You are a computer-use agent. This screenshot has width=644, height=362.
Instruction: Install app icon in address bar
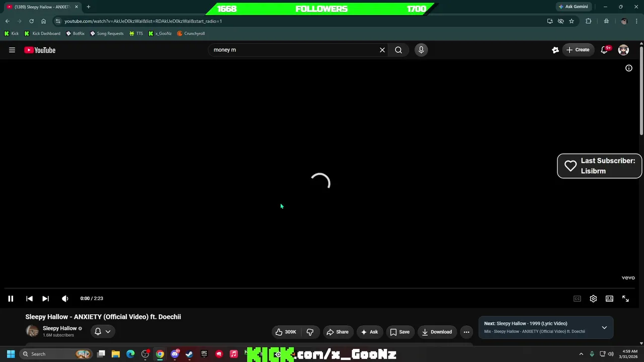(550, 21)
